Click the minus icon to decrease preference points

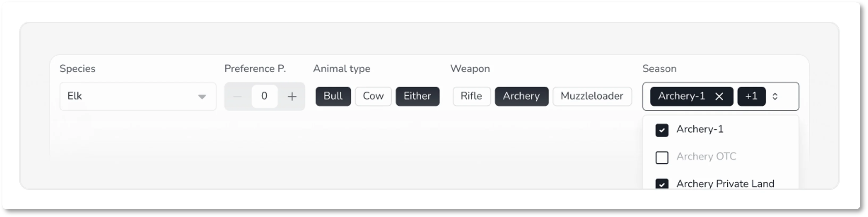[237, 97]
